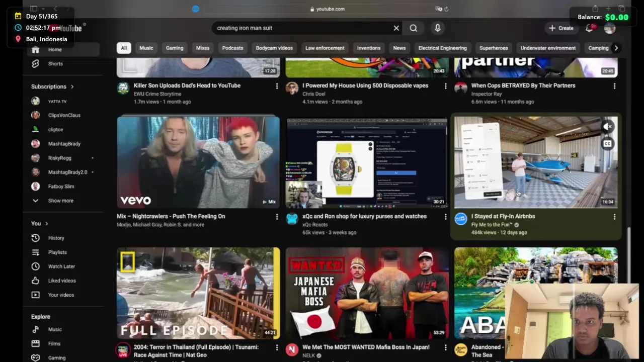Open menu for 2004 Terror in Thailand video

pyautogui.click(x=277, y=347)
